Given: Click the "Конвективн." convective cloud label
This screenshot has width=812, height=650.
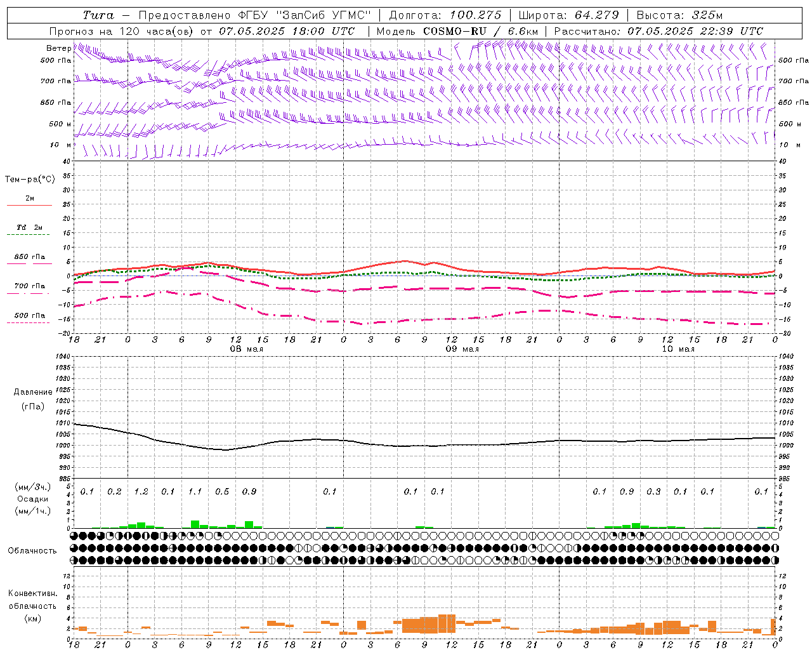Looking at the screenshot, I should pyautogui.click(x=32, y=594).
